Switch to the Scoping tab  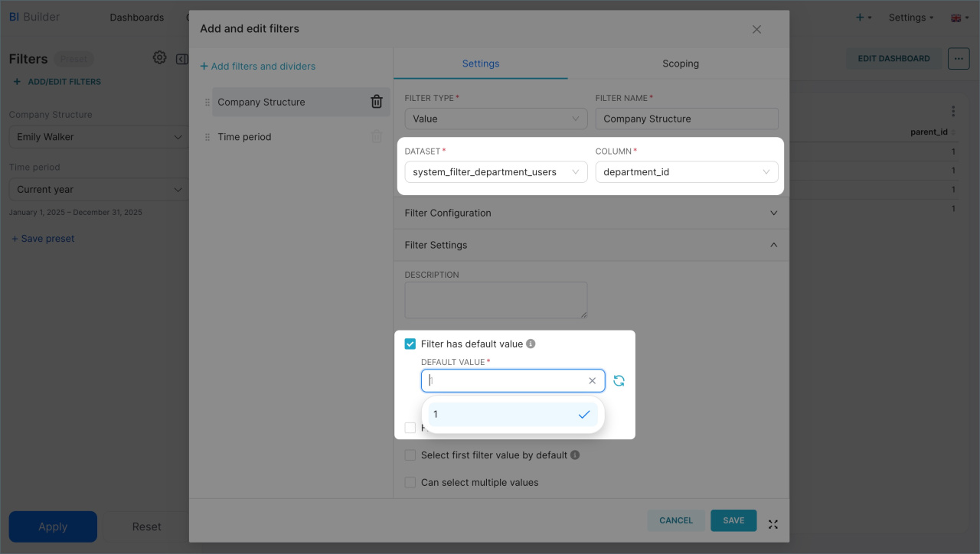[680, 64]
